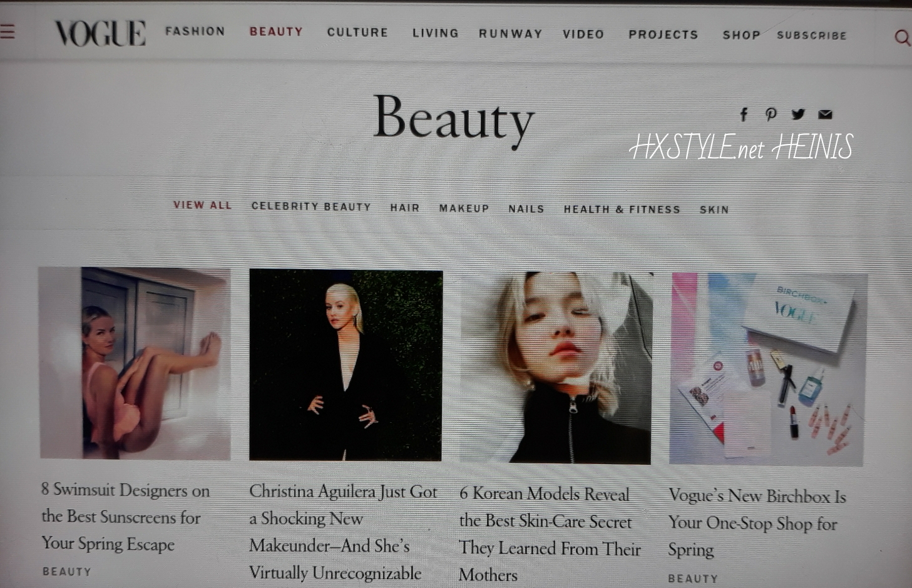Open the Shop section
The height and width of the screenshot is (588, 912).
741,35
